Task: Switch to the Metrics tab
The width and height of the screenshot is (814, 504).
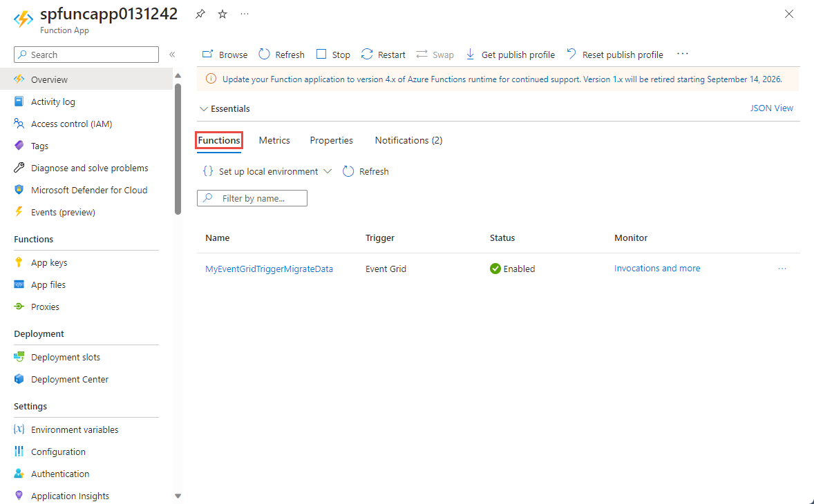Action: [274, 141]
